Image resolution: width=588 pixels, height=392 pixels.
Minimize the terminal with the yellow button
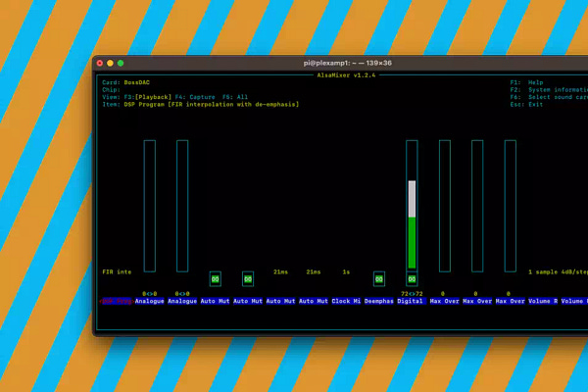click(110, 63)
